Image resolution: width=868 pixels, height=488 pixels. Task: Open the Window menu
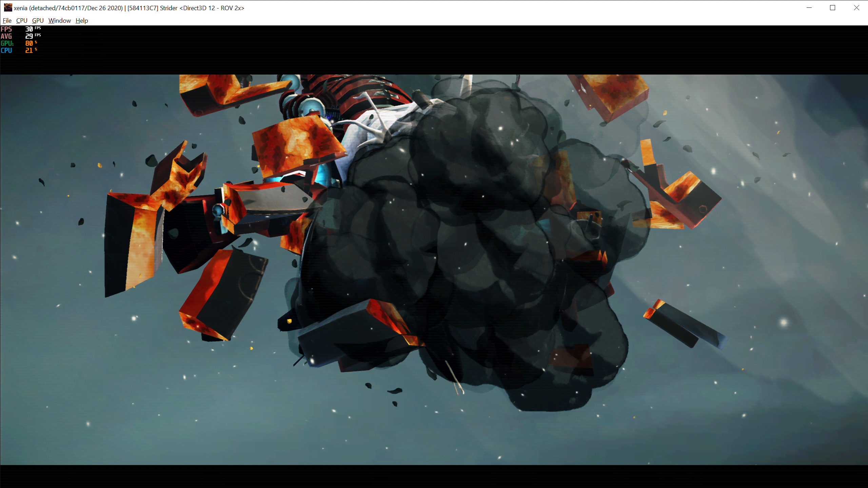tap(59, 20)
